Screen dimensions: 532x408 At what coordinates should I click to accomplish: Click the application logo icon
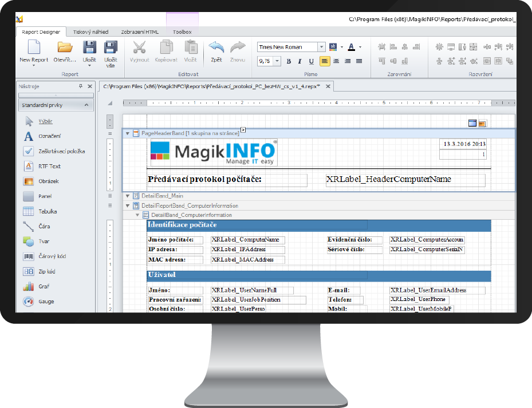point(19,19)
